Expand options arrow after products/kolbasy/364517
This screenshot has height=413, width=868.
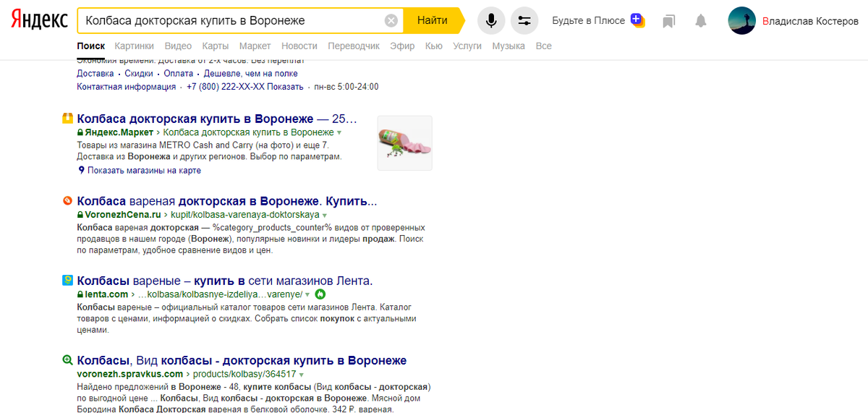(x=301, y=375)
